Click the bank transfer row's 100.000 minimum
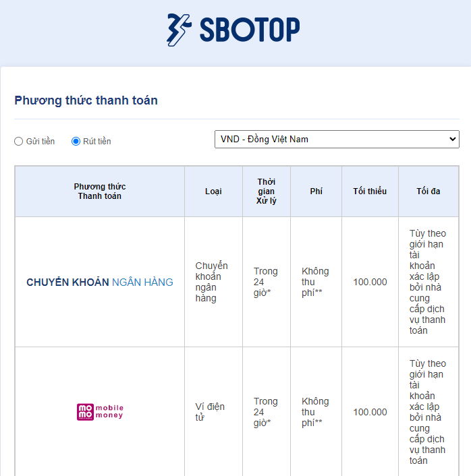Viewport: 471px width, 476px height. coord(370,282)
